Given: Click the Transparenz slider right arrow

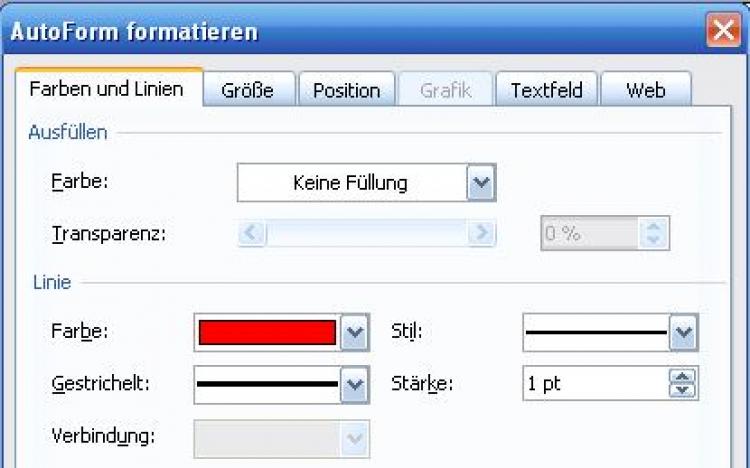Looking at the screenshot, I should 482,234.
